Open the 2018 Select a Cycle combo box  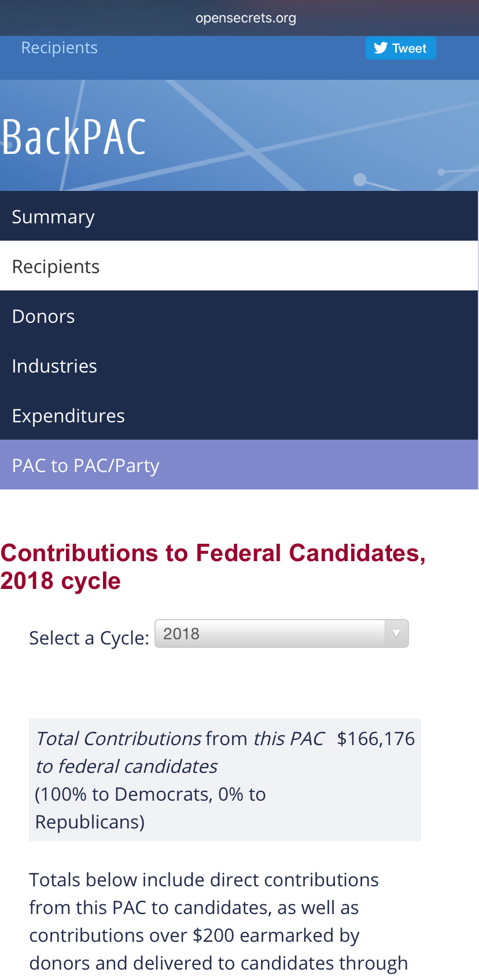(282, 633)
